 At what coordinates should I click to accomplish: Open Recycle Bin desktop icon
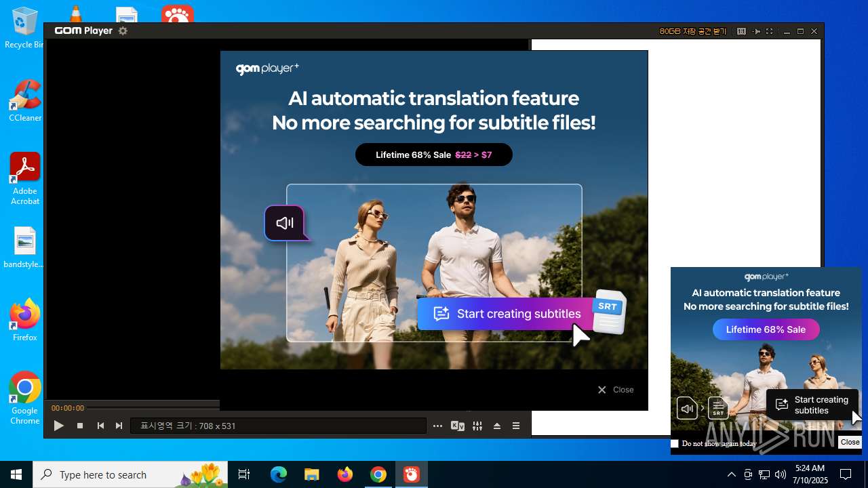(24, 28)
